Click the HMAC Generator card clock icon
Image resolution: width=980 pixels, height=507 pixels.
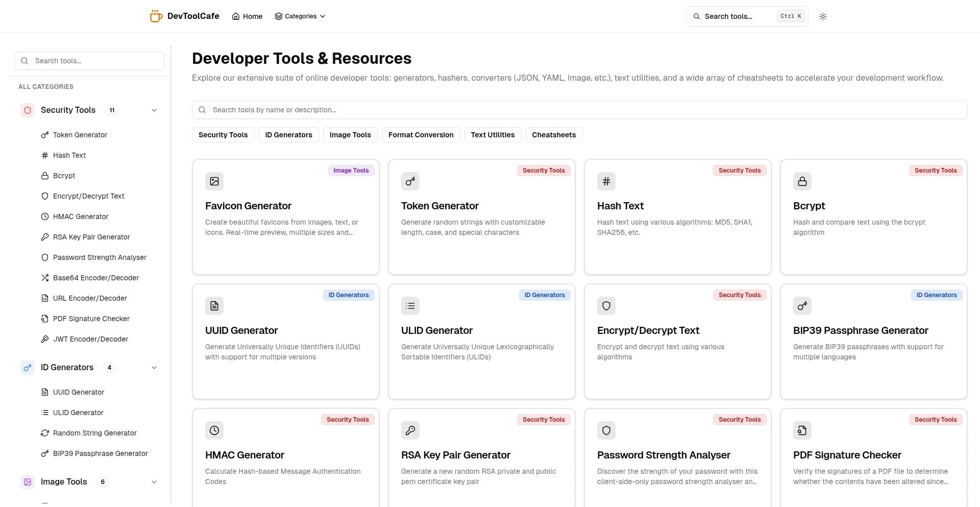(x=214, y=430)
